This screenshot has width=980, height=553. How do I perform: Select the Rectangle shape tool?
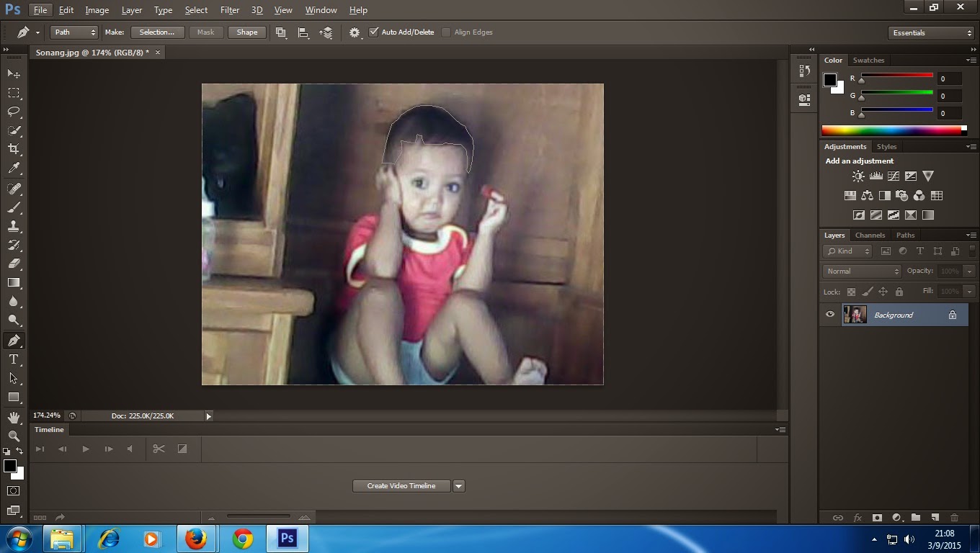[14, 397]
